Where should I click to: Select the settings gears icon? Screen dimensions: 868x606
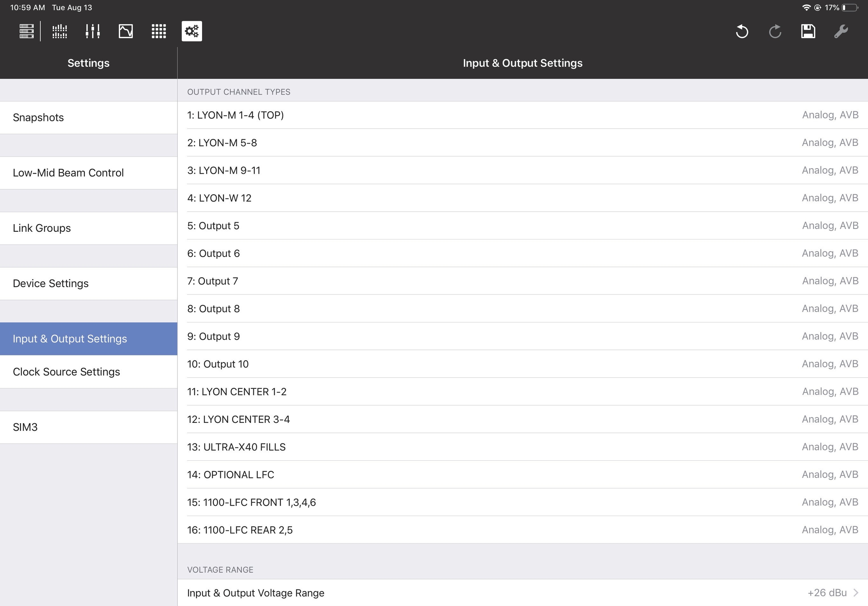[x=192, y=31]
